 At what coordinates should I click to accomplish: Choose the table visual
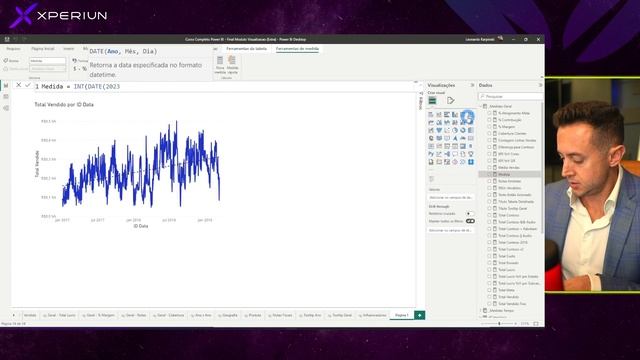click(x=455, y=146)
